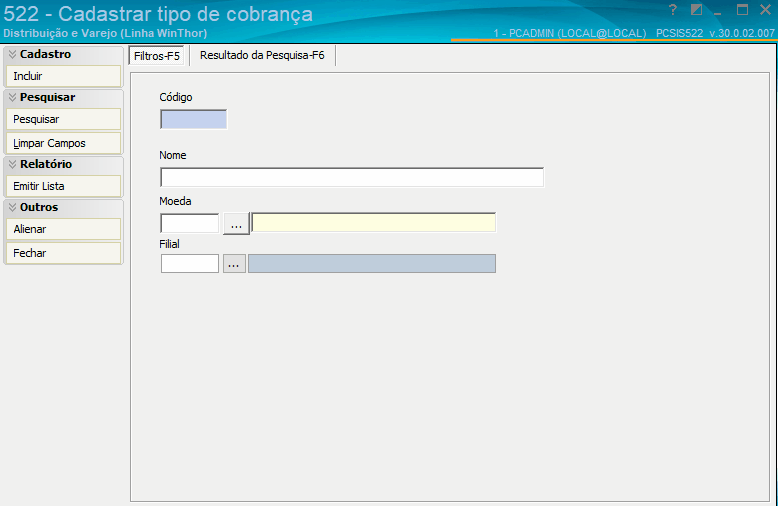Click the Nome label text
The image size is (778, 506).
173,155
